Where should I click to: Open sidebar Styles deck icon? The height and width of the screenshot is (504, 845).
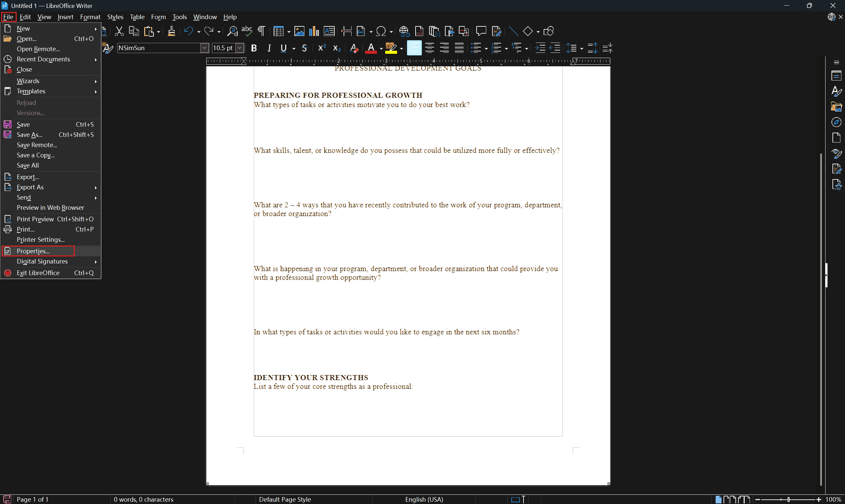pos(836,91)
